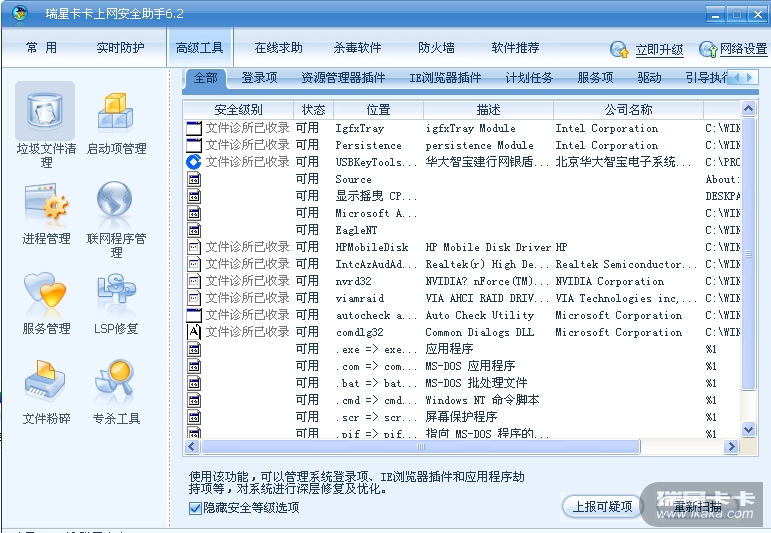Select the .exe => exe row icon

point(194,349)
